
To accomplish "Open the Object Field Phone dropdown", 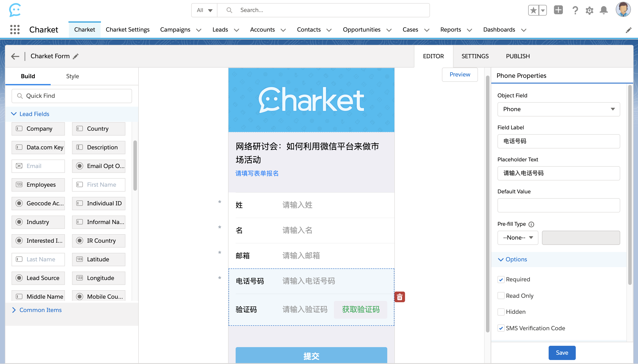I will tap(558, 109).
